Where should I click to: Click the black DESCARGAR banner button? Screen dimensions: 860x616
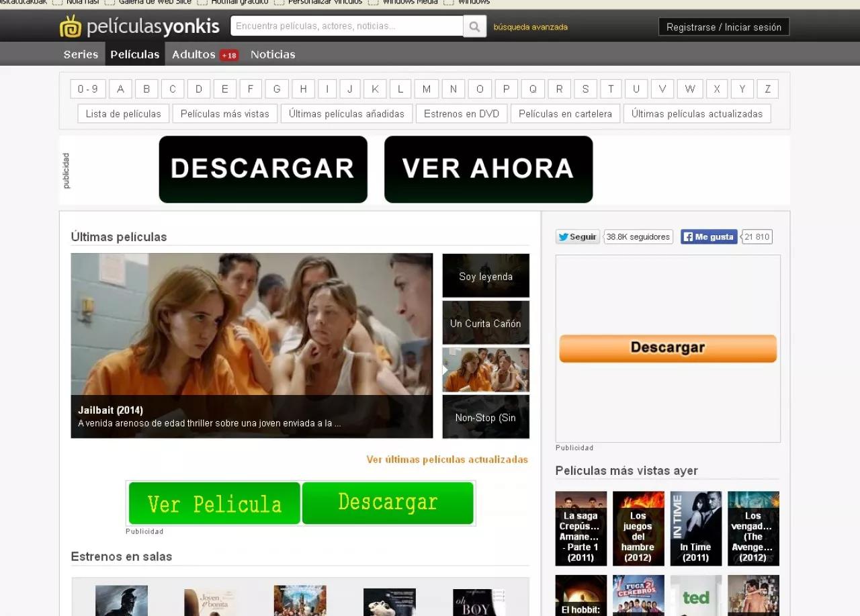[x=263, y=169]
